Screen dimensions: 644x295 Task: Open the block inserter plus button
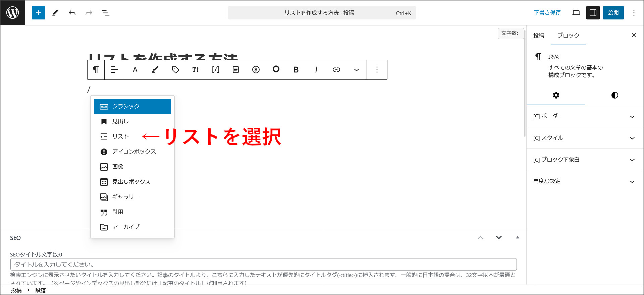coord(39,13)
